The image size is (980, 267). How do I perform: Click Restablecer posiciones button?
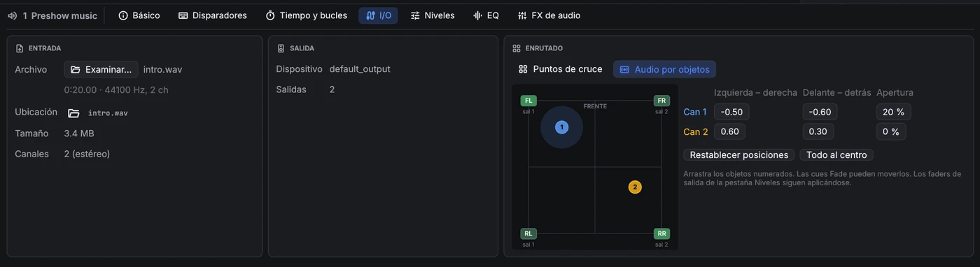tap(739, 155)
